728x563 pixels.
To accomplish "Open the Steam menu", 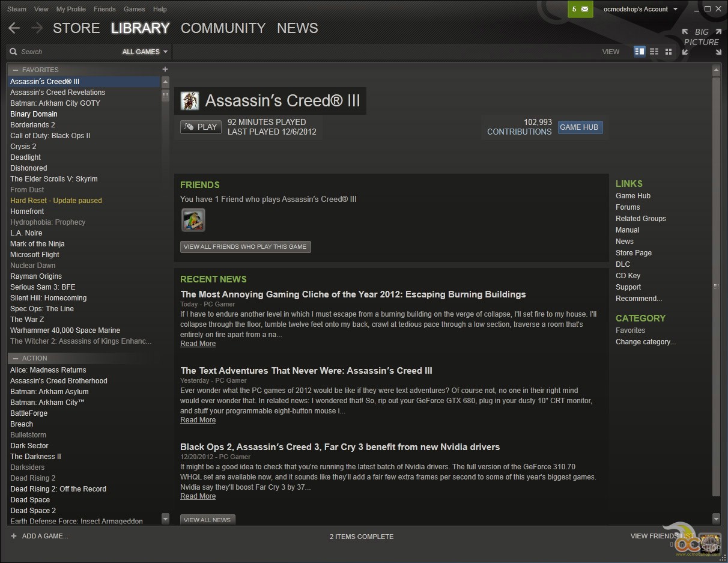I will point(17,9).
